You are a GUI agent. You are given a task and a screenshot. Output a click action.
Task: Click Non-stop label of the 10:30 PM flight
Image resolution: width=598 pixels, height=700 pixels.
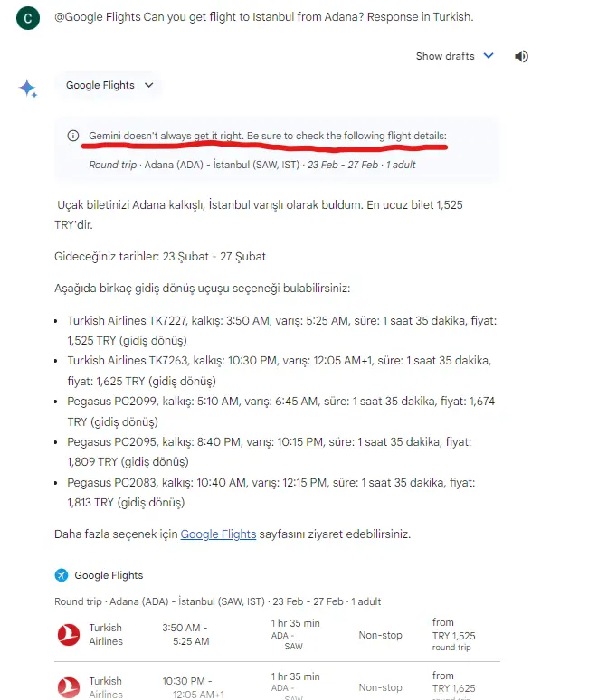click(381, 687)
